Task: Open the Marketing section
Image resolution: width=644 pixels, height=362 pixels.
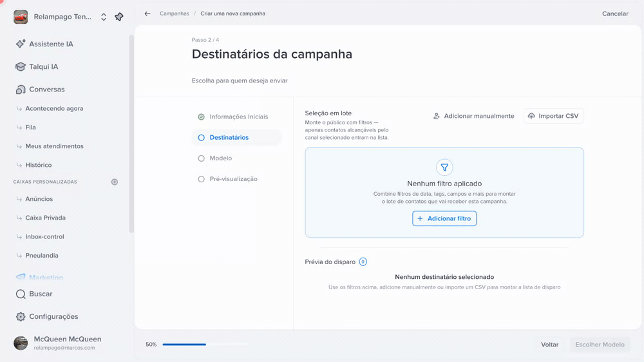Action: point(46,278)
